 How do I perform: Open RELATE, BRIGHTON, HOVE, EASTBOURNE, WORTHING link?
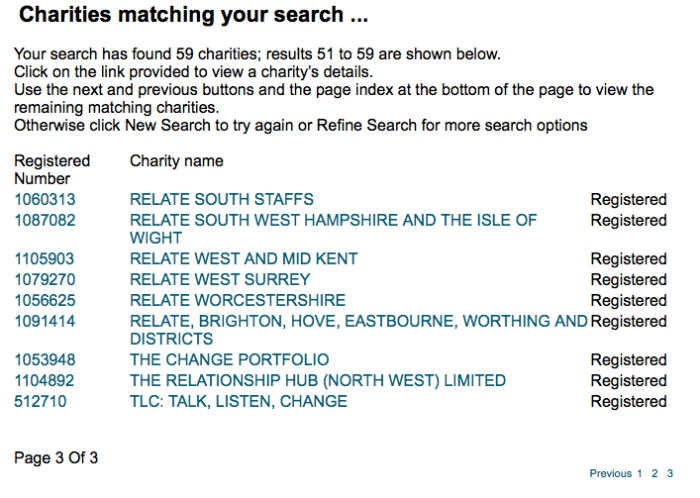click(358, 322)
